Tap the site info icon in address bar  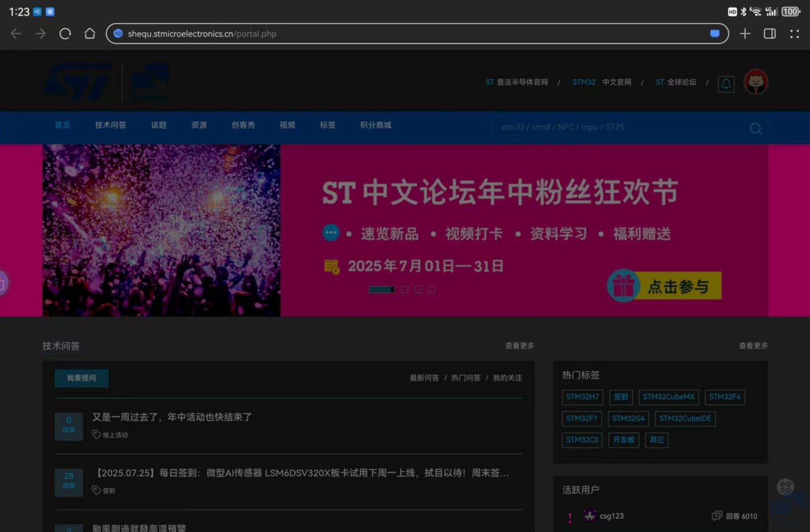[118, 34]
